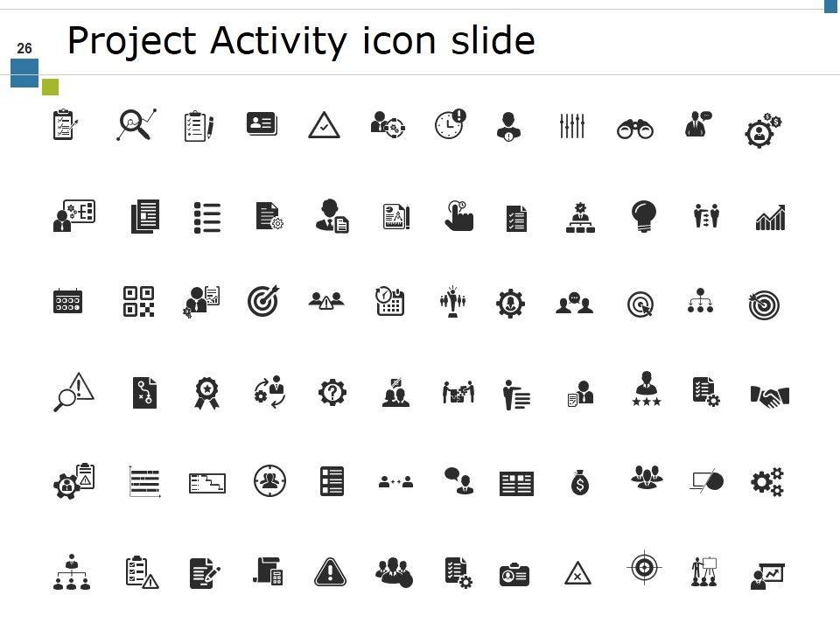Select the lightbulb idea icon
The image size is (840, 630).
pyautogui.click(x=643, y=216)
